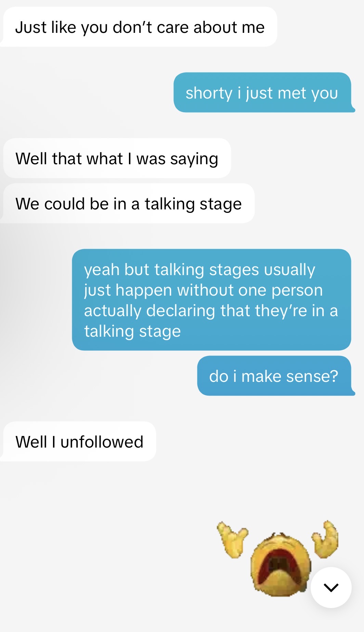This screenshot has width=364, height=632.
Task: Click the word 'shorty' in the blue bubble
Action: [209, 93]
